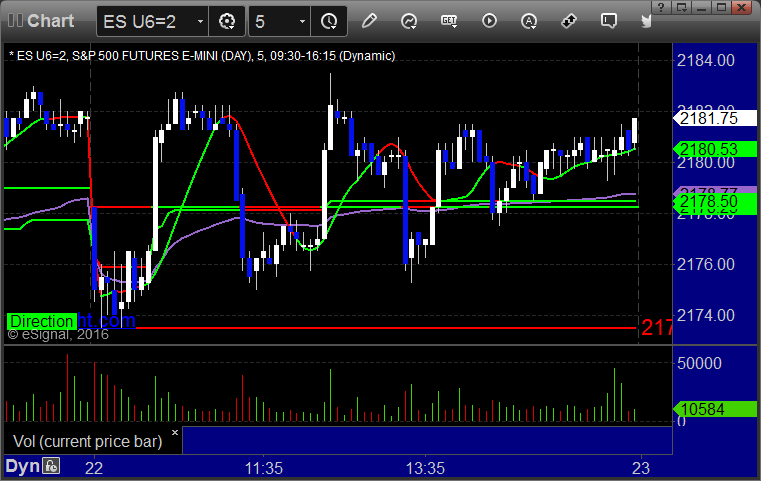761x481 pixels.
Task: Click the chart title text ES U6=2 S&P 500
Action: point(202,56)
